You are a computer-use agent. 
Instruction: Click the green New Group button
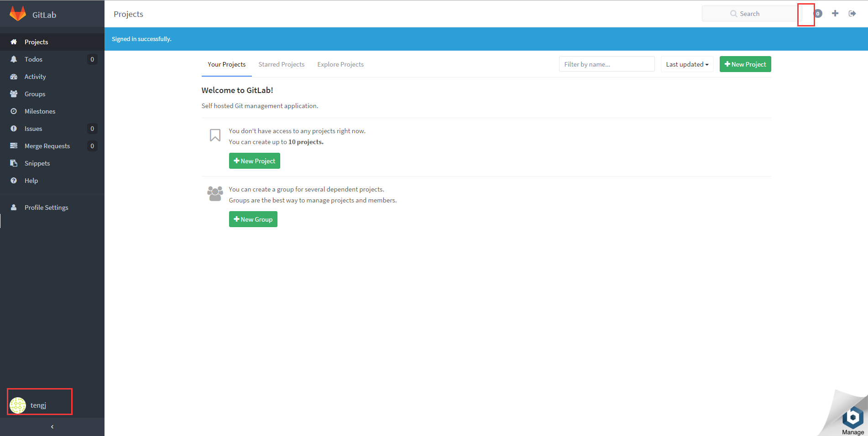(x=253, y=219)
